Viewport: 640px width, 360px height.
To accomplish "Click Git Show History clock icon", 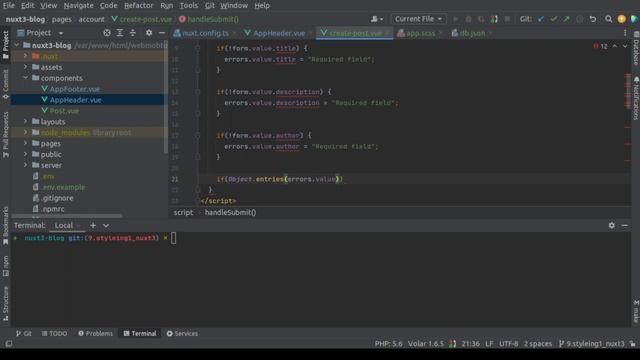I will coord(580,19).
